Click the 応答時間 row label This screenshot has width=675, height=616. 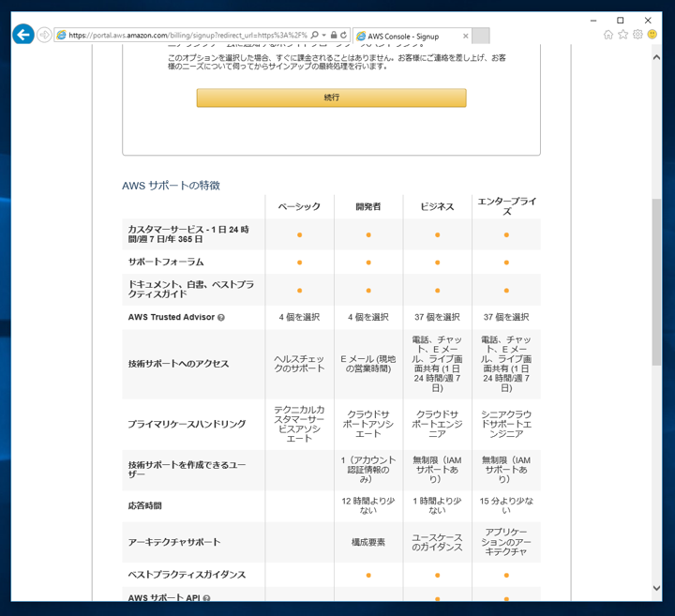coord(144,505)
